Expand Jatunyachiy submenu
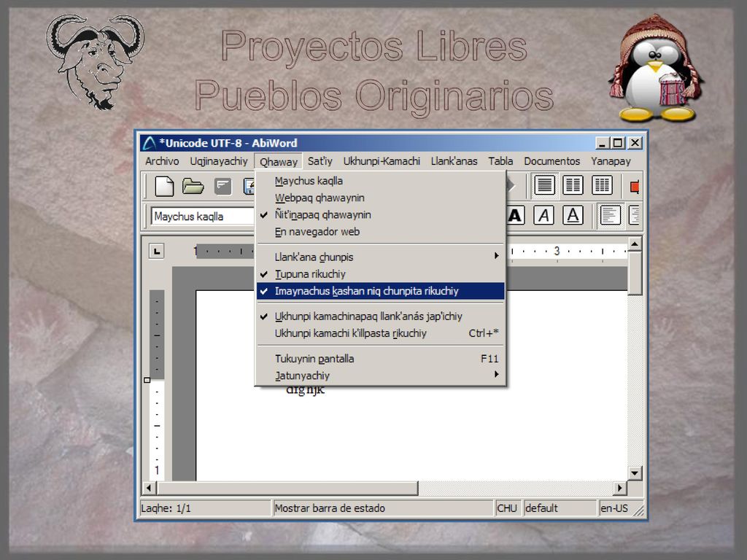Screen dimensions: 747x560 (380, 376)
